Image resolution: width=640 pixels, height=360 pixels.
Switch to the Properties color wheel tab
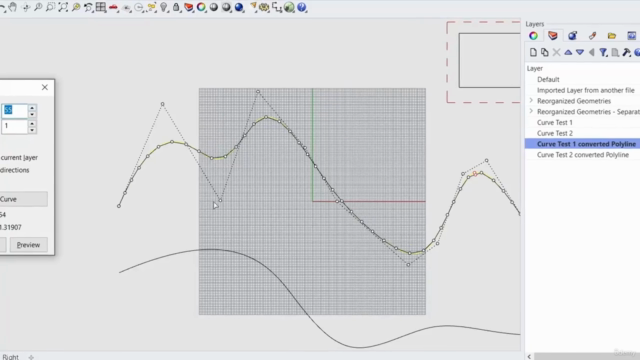click(x=533, y=36)
